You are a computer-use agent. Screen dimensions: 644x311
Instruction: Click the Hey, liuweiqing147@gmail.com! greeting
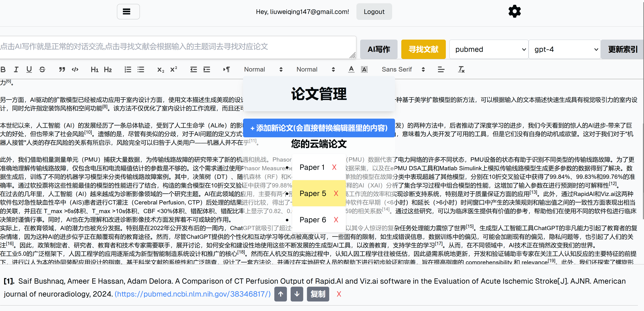point(302,12)
